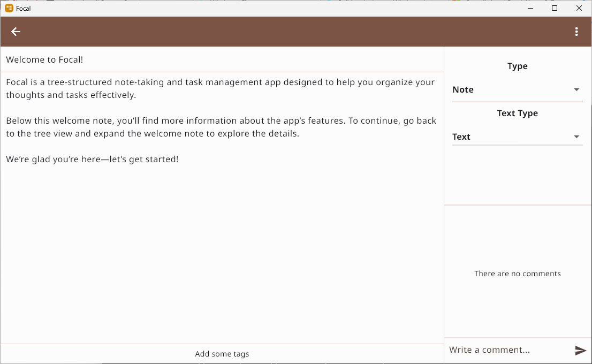The width and height of the screenshot is (592, 364).
Task: Navigate back using the back arrow
Action: (16, 32)
